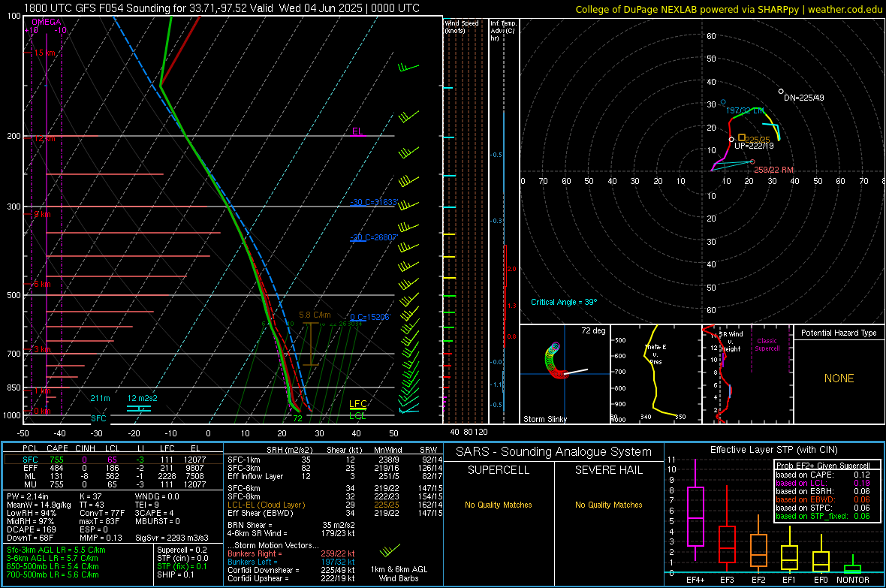Click the green LCL label

coord(357,415)
